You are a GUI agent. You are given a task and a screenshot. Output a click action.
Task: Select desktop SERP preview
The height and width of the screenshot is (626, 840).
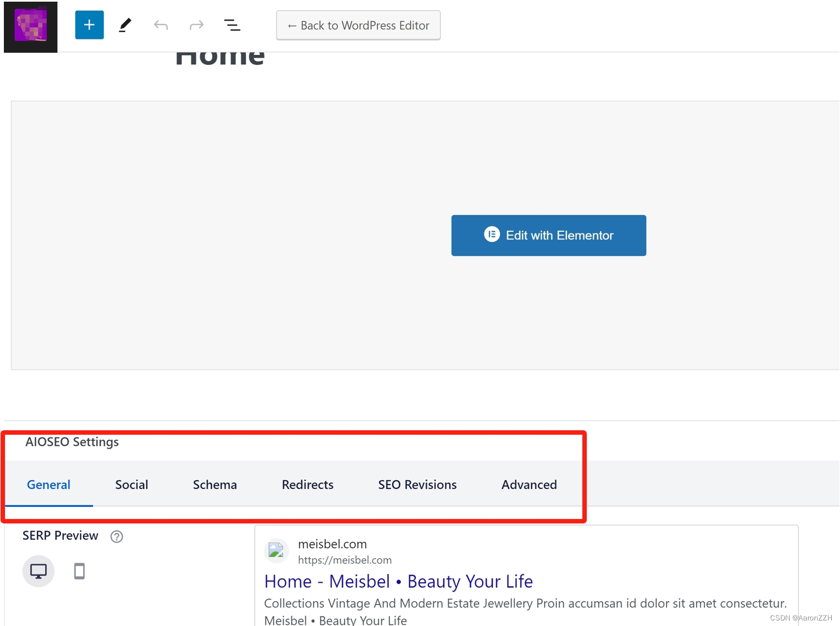[x=38, y=571]
